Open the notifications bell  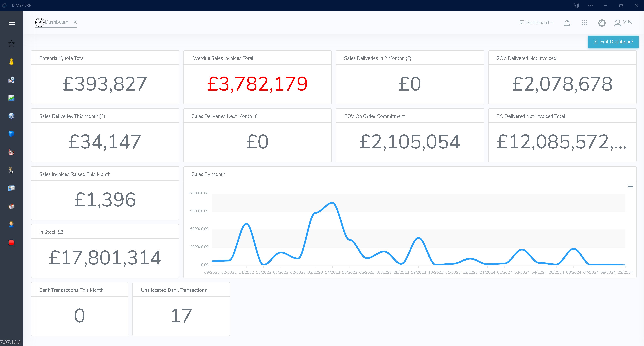(x=567, y=23)
